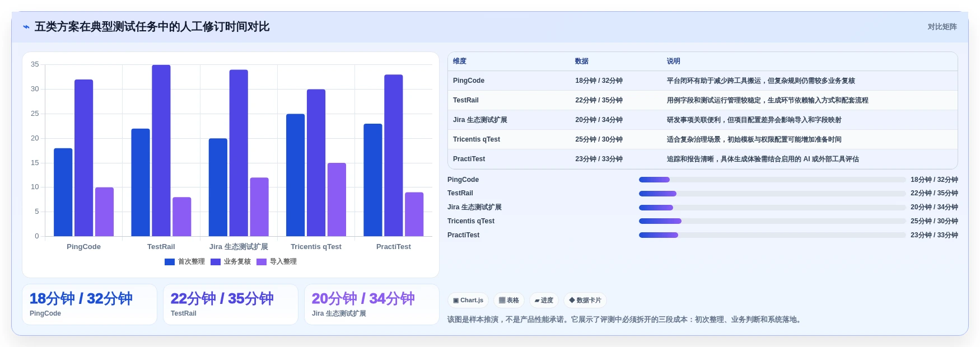Select the TestRail row name in table

point(466,100)
